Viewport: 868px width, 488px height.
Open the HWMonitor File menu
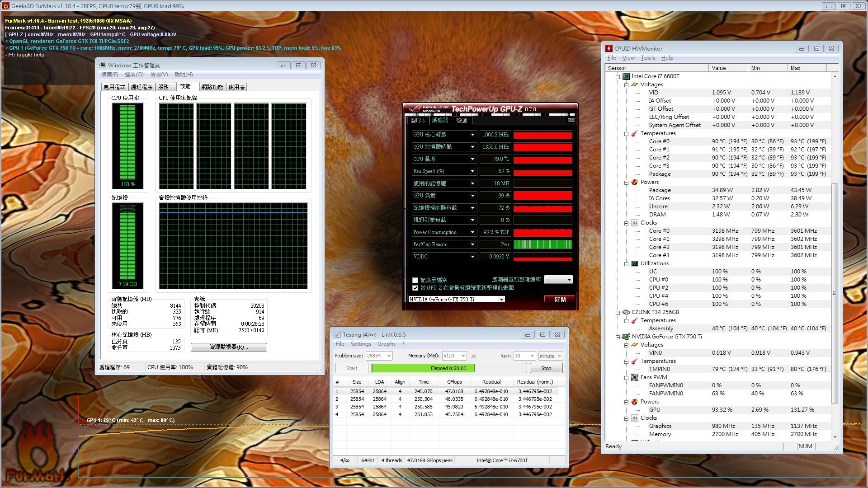(x=612, y=58)
